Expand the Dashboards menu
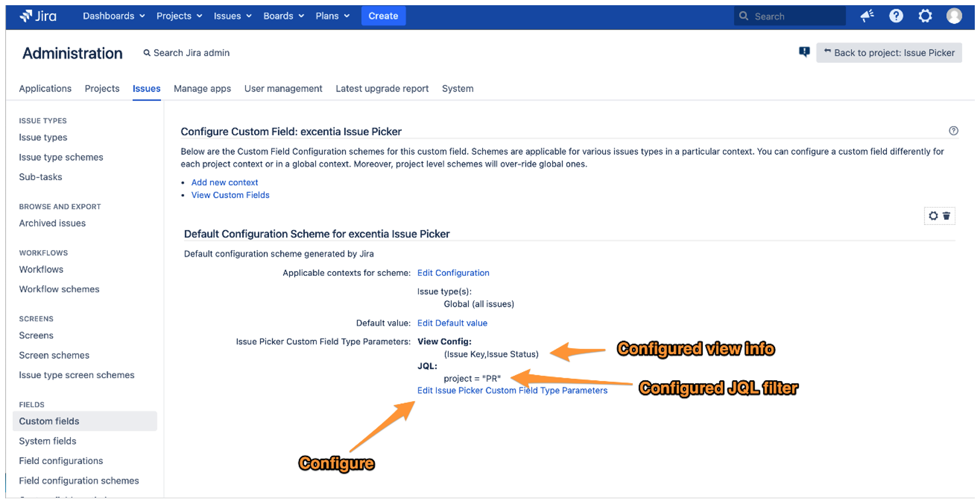The image size is (980, 502). coord(114,16)
